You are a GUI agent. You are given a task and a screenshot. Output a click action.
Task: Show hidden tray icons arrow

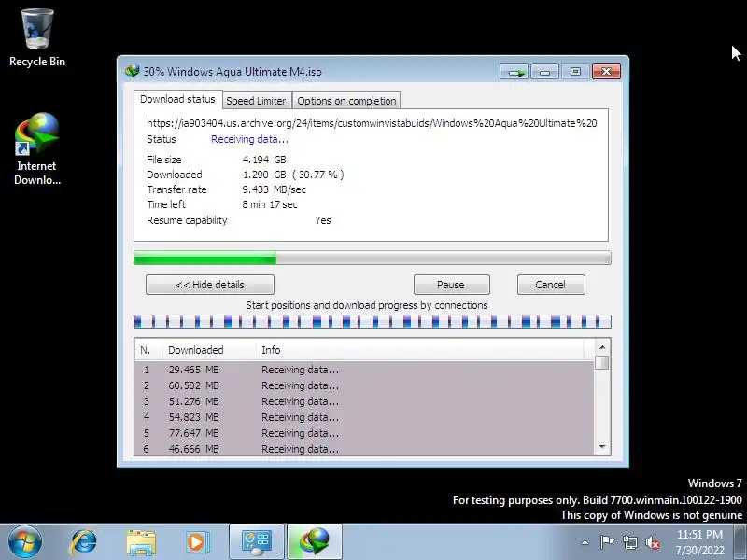coord(585,542)
